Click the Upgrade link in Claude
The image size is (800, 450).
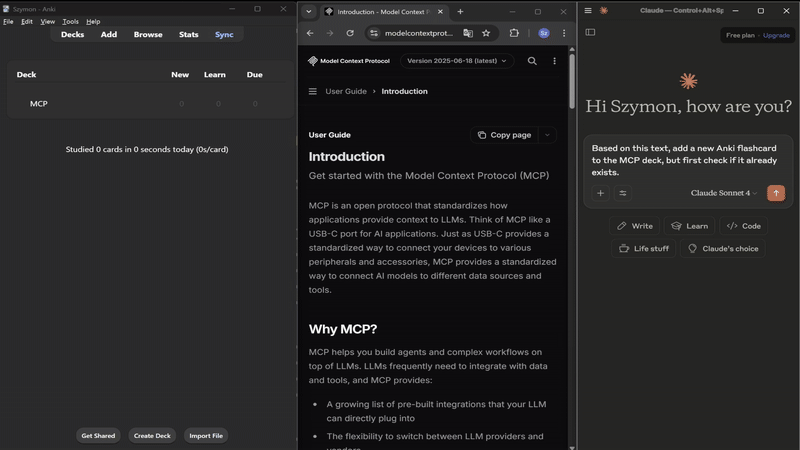pos(776,35)
